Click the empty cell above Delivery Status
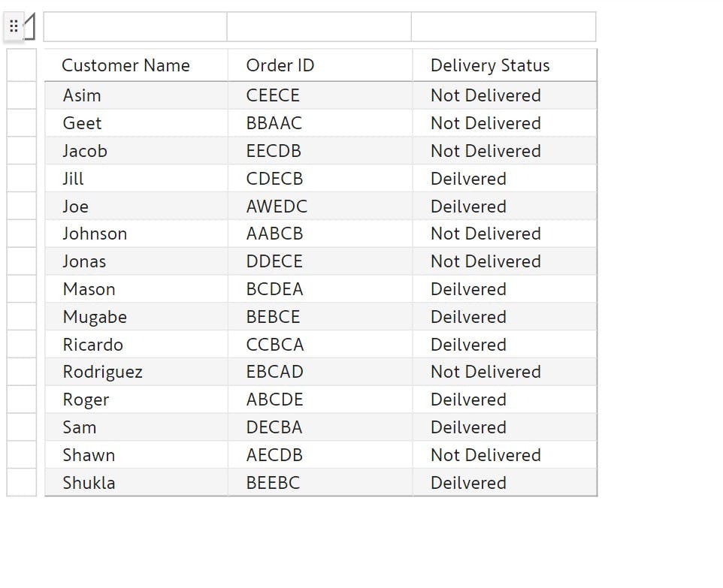 (504, 27)
